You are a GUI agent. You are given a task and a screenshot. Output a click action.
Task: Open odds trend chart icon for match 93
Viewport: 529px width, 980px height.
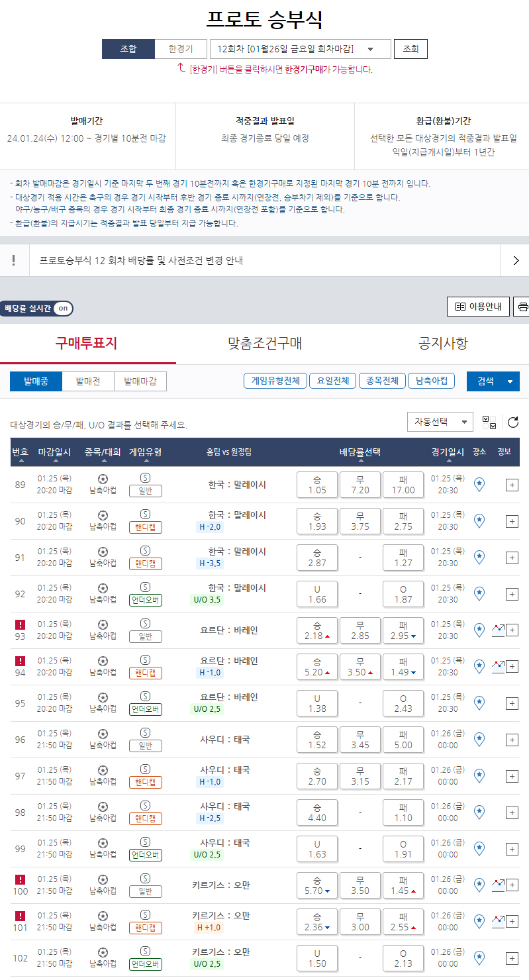click(498, 630)
